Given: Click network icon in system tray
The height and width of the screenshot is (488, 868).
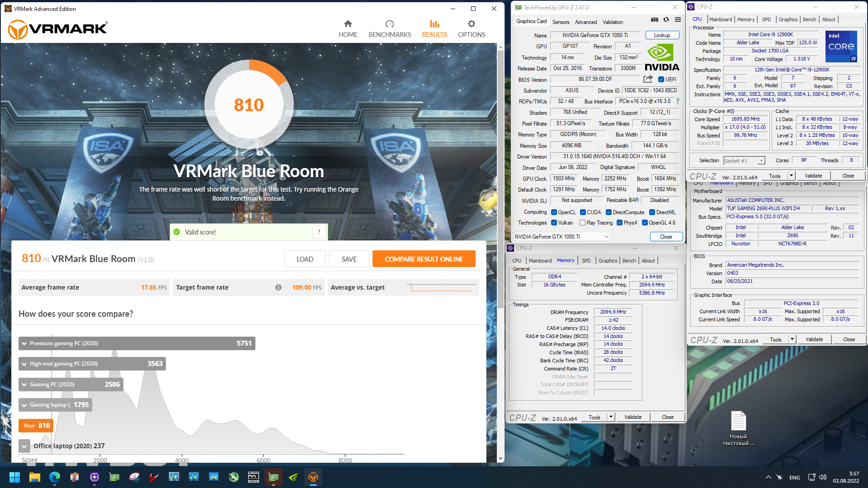Looking at the screenshot, I should (811, 477).
